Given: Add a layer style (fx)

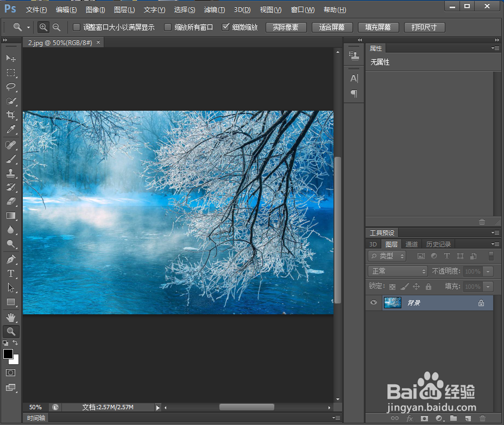Looking at the screenshot, I should click(409, 418).
